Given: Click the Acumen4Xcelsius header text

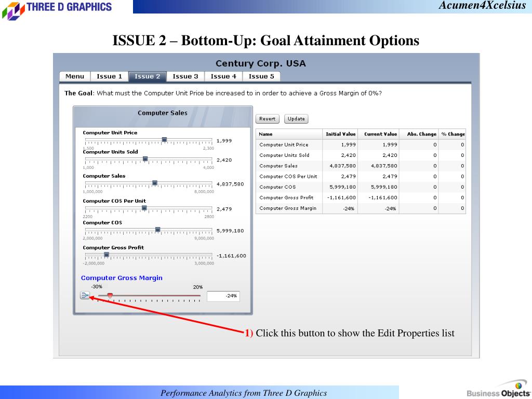Looking at the screenshot, I should (482, 5).
